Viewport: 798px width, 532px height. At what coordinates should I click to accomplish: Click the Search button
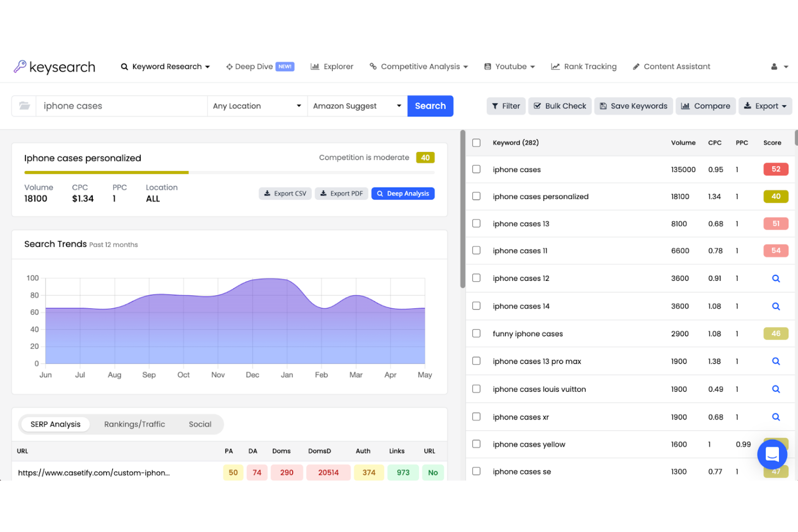pyautogui.click(x=430, y=106)
